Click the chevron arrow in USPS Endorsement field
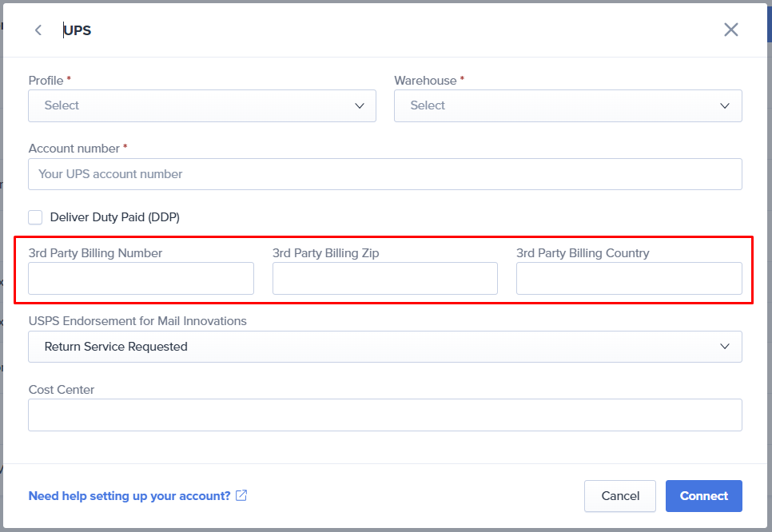 [x=725, y=347]
